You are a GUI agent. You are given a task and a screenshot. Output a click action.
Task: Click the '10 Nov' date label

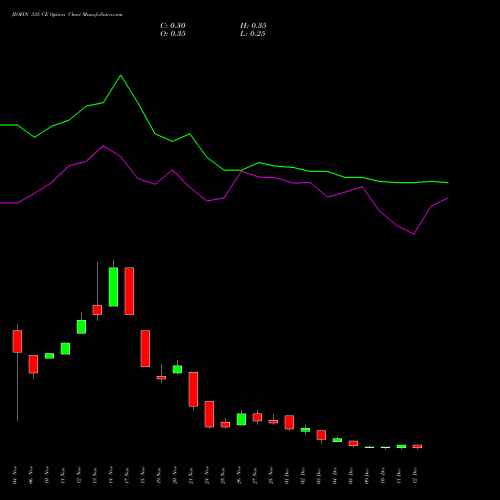coord(47,475)
